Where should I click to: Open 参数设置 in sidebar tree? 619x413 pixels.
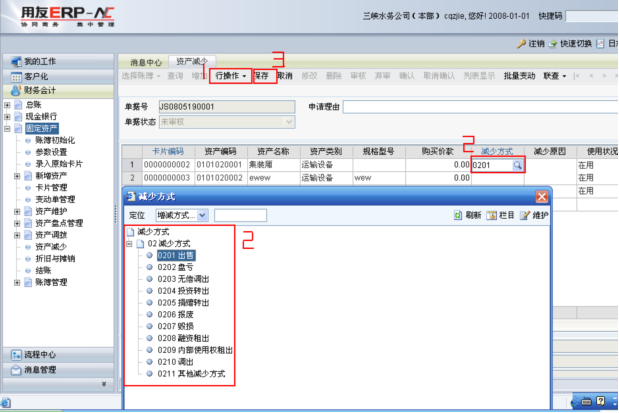pos(51,152)
